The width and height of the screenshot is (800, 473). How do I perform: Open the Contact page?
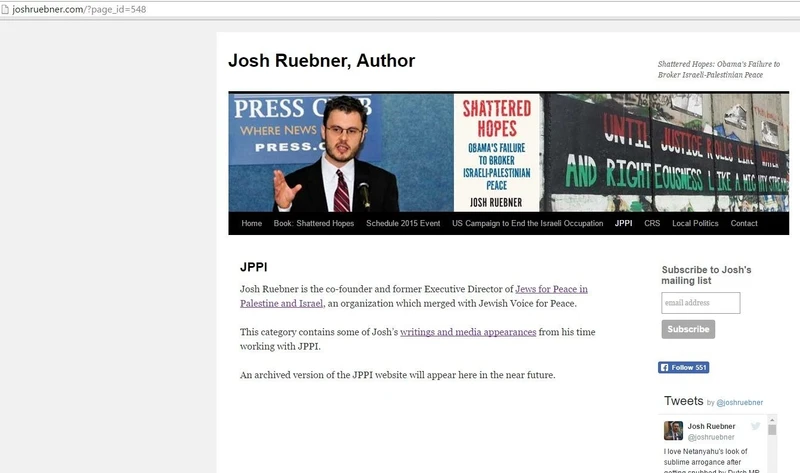coord(744,223)
